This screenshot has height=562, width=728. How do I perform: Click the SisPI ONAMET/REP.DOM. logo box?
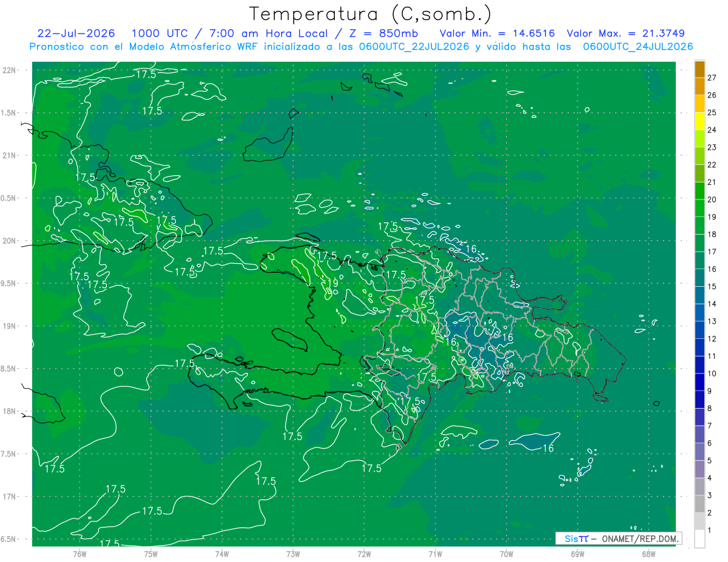(618, 538)
